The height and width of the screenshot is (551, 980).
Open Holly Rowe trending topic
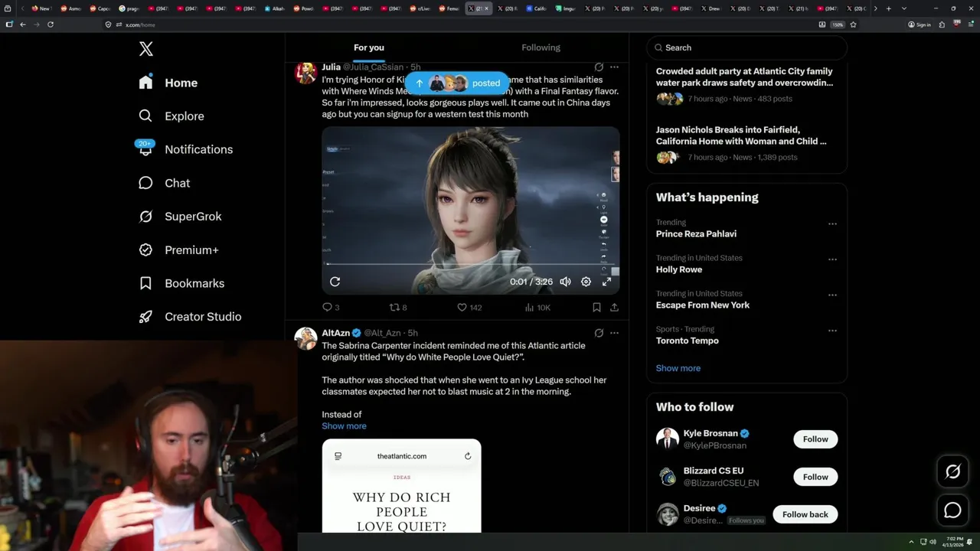tap(679, 269)
